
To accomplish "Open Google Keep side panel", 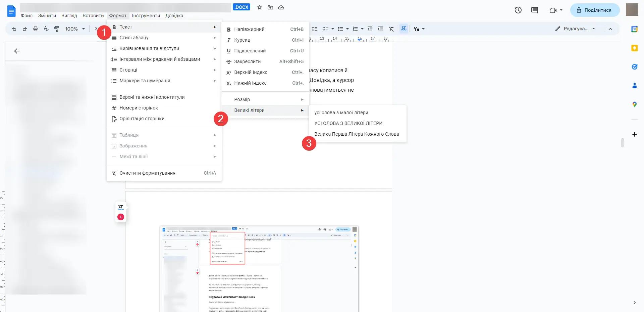I will click(x=635, y=48).
